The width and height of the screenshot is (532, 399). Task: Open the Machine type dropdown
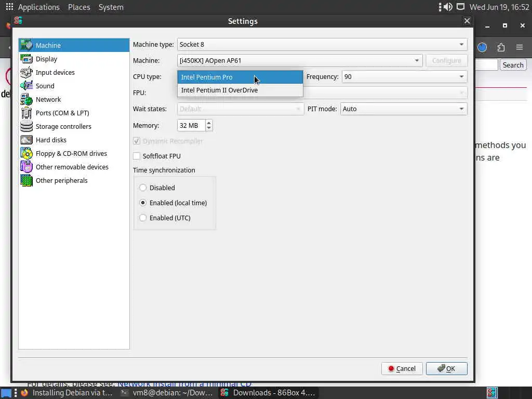point(322,45)
